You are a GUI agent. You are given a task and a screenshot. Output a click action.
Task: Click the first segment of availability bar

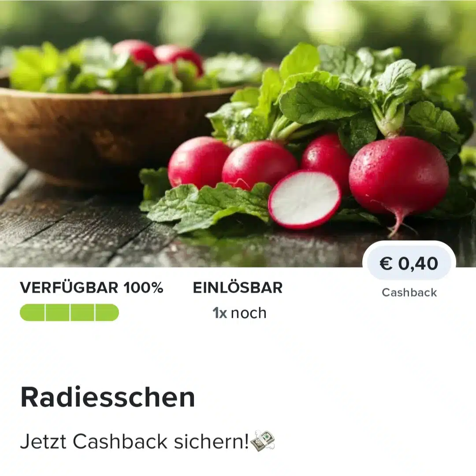click(x=32, y=312)
